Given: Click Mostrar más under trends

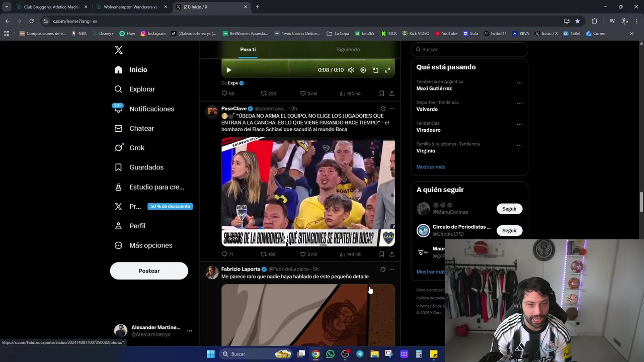Looking at the screenshot, I should [431, 167].
